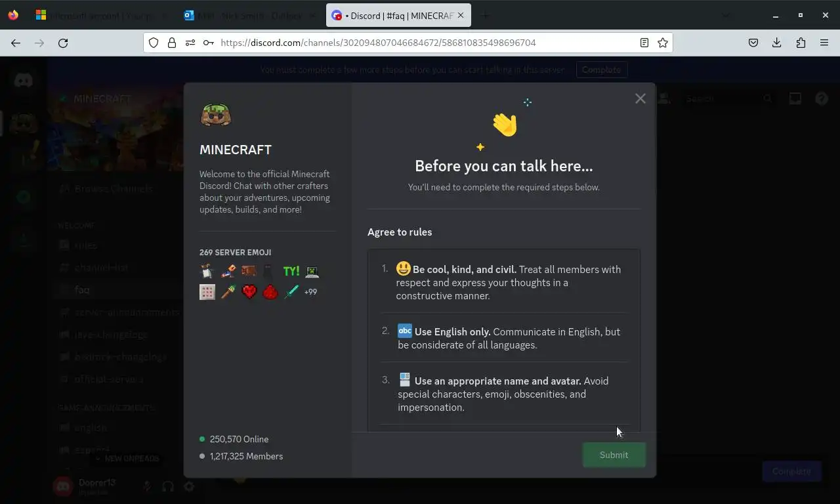Open the site permissions icon in address bar
This screenshot has width=840, height=504.
pyautogui.click(x=190, y=43)
